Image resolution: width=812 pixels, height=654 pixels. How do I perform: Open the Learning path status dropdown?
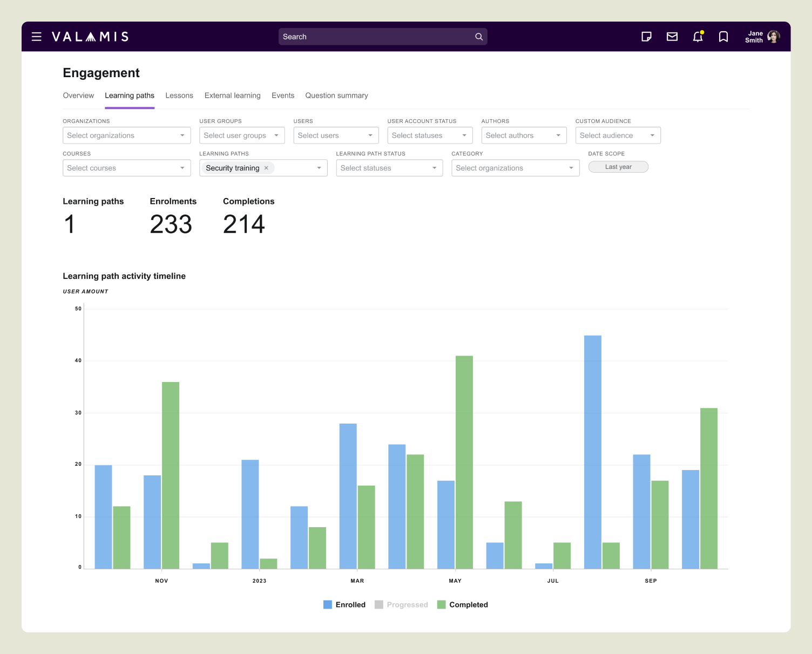pyautogui.click(x=389, y=168)
